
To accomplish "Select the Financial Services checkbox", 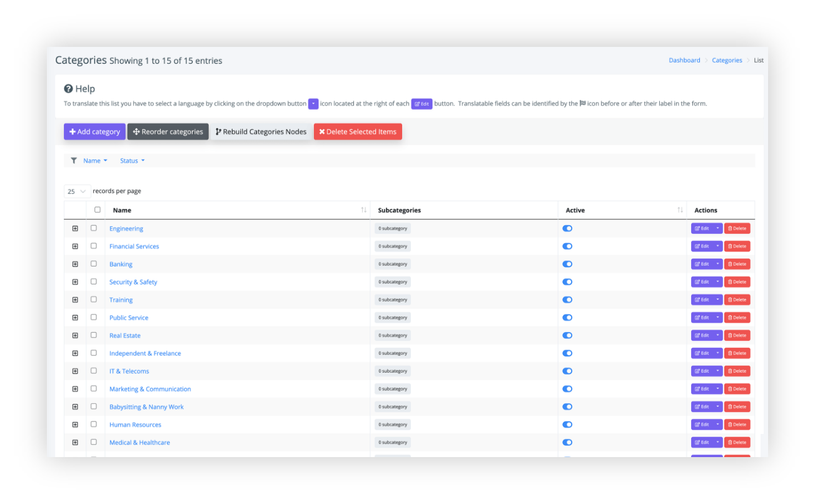I will [x=94, y=246].
